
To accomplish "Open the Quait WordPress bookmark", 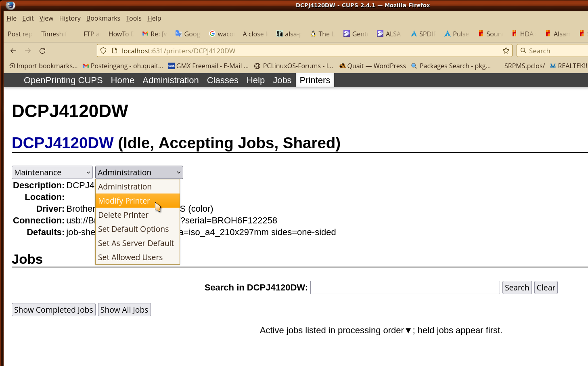I will tap(372, 66).
